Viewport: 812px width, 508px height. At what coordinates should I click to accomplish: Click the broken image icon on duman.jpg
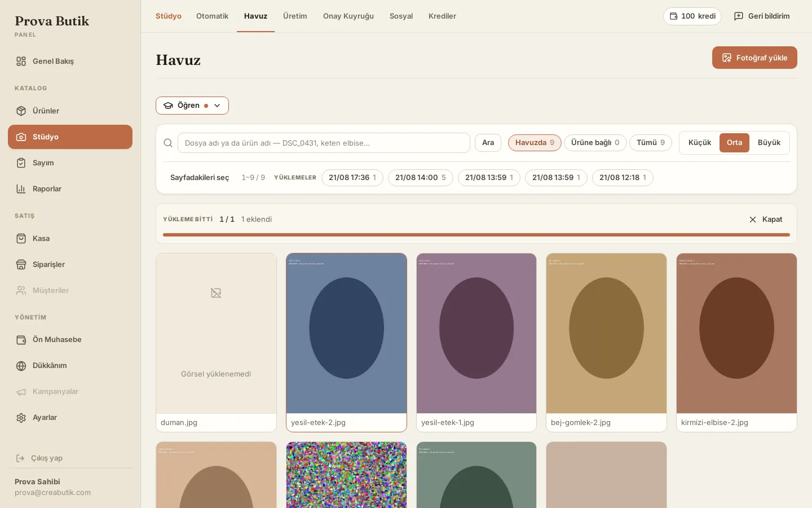point(216,293)
